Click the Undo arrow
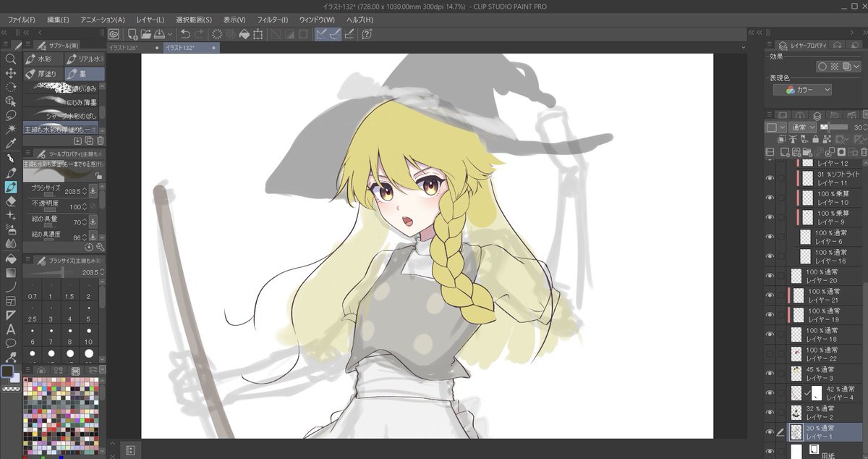The height and width of the screenshot is (459, 868). pos(185,34)
